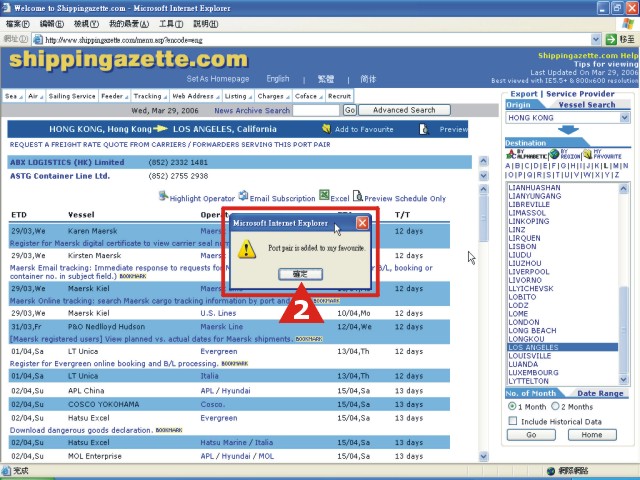
Task: Click the Excel export icon
Action: pyautogui.click(x=324, y=196)
